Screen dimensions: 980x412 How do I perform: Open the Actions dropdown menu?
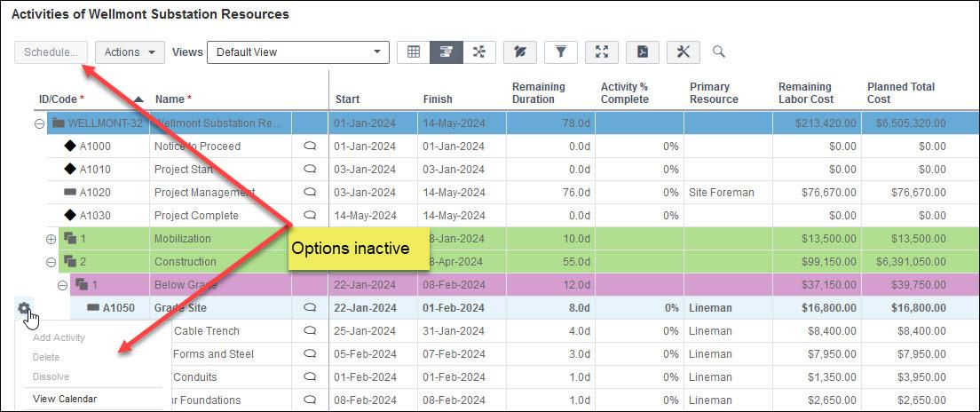(130, 51)
